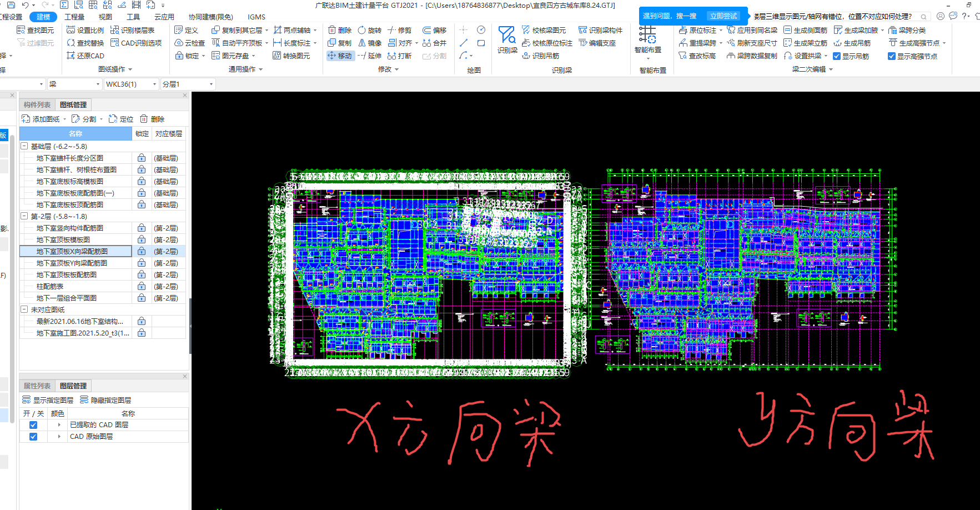Image resolution: width=980 pixels, height=510 pixels.
Task: Click the 生成侧面筋 tool
Action: 805,30
